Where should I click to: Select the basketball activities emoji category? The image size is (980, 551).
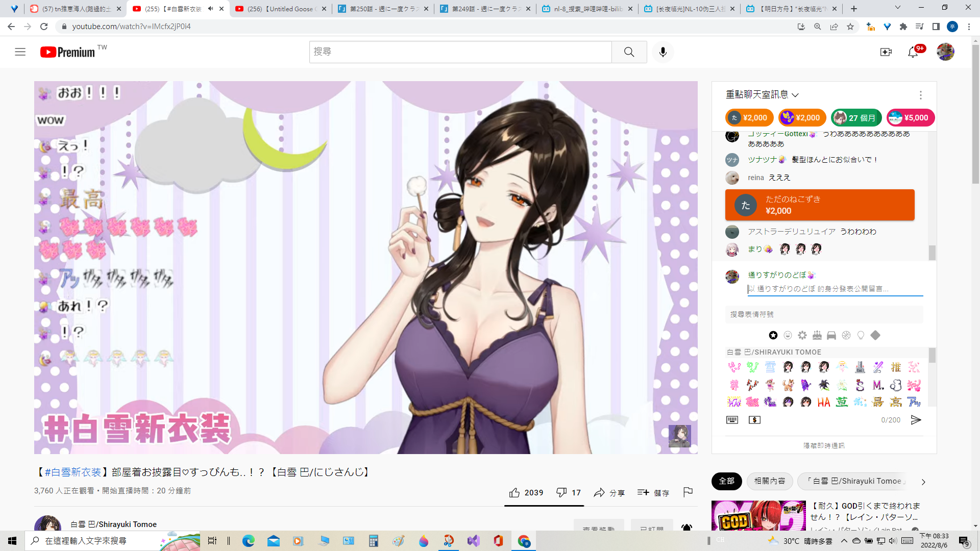click(x=846, y=335)
